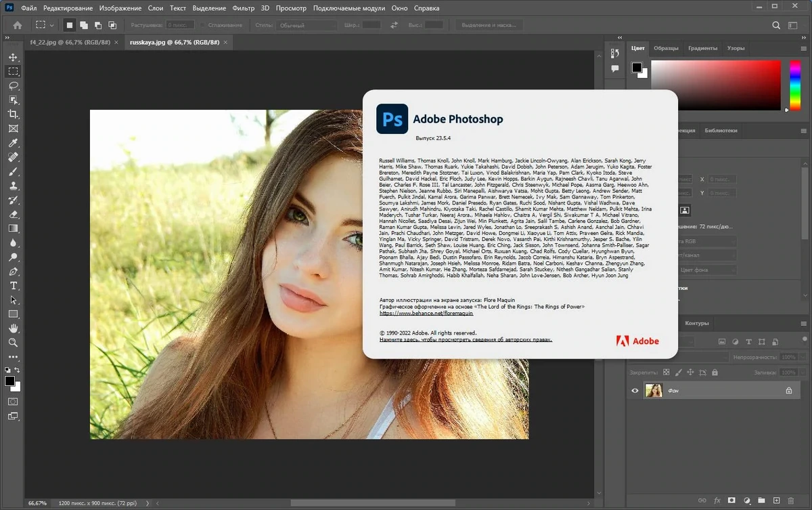Create a new group folder icon
This screenshot has height=510, width=812.
[761, 501]
